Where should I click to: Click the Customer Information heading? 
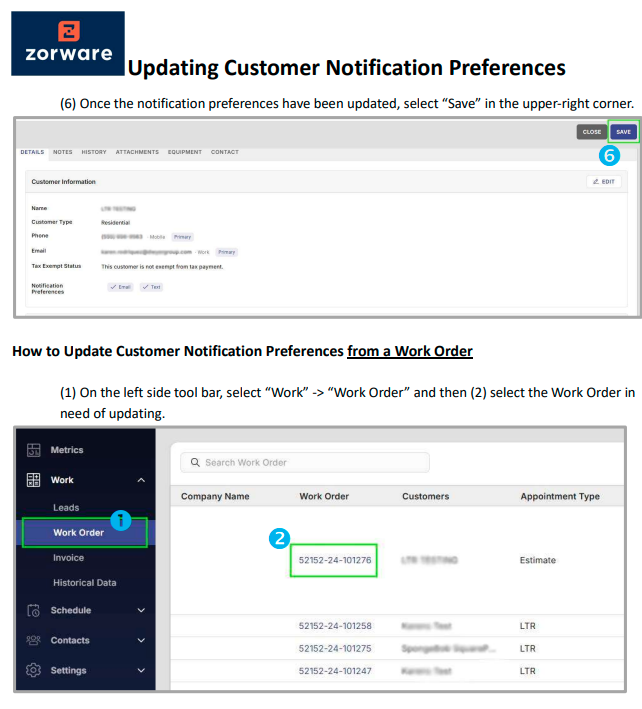[63, 181]
